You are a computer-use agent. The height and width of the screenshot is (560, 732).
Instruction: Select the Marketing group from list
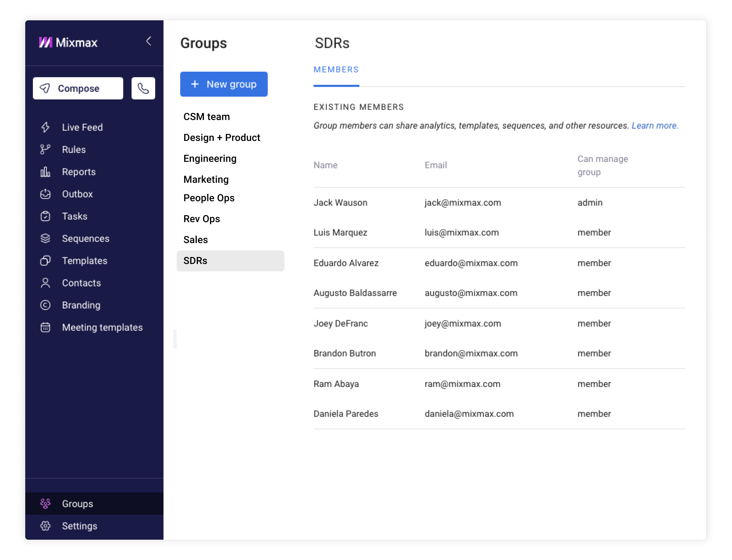pos(206,179)
